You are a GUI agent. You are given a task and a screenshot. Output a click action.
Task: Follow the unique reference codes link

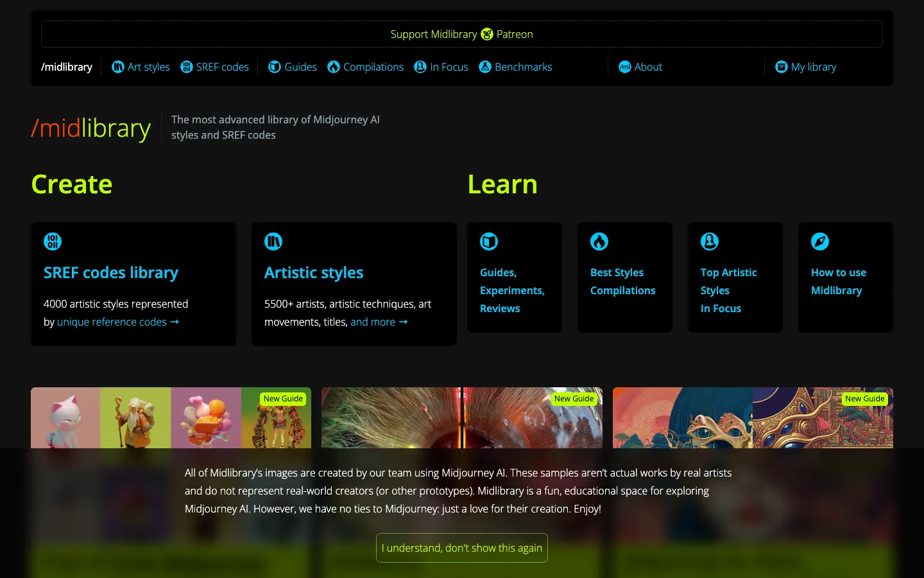[118, 322]
